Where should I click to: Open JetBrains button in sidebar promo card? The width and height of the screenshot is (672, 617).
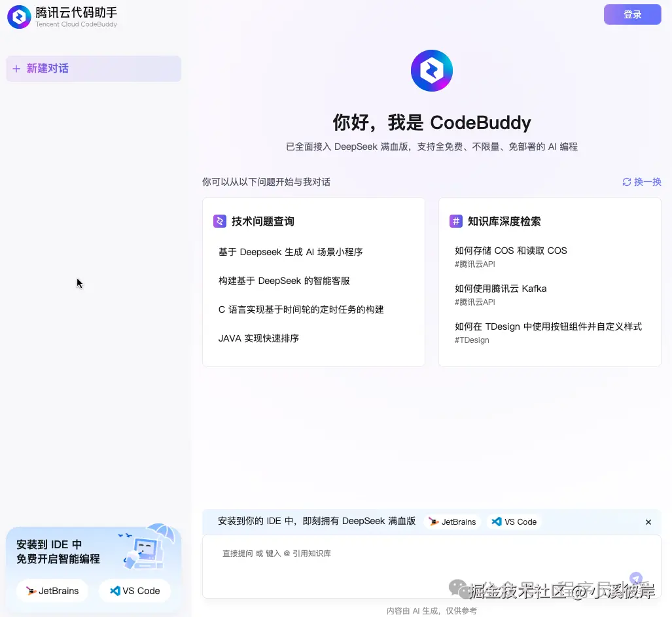click(52, 591)
